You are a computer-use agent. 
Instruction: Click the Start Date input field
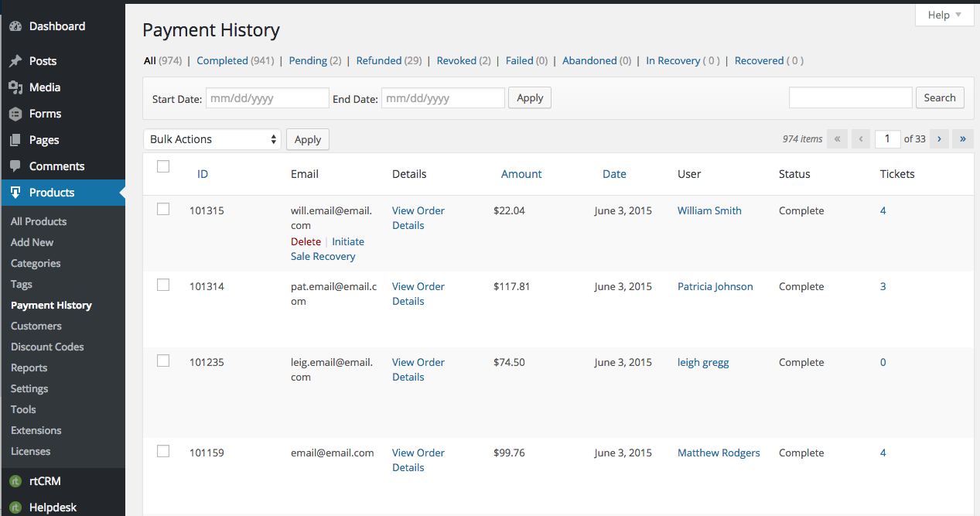coord(268,98)
